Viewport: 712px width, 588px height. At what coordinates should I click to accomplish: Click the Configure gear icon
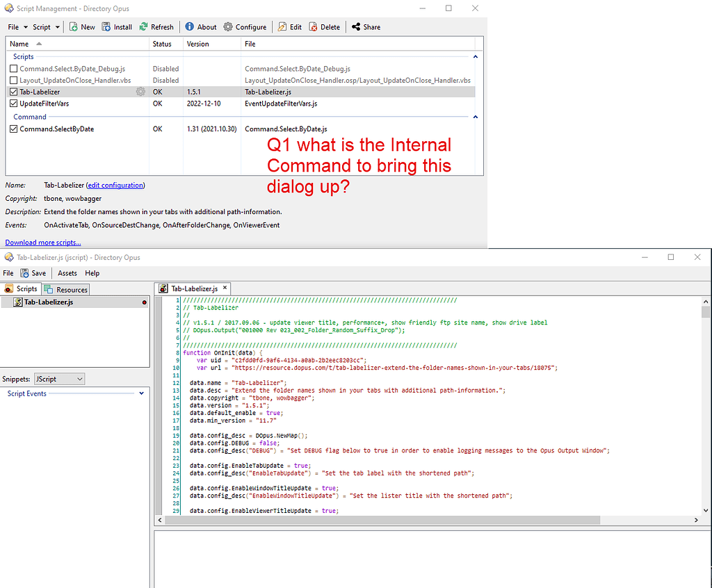(x=228, y=27)
